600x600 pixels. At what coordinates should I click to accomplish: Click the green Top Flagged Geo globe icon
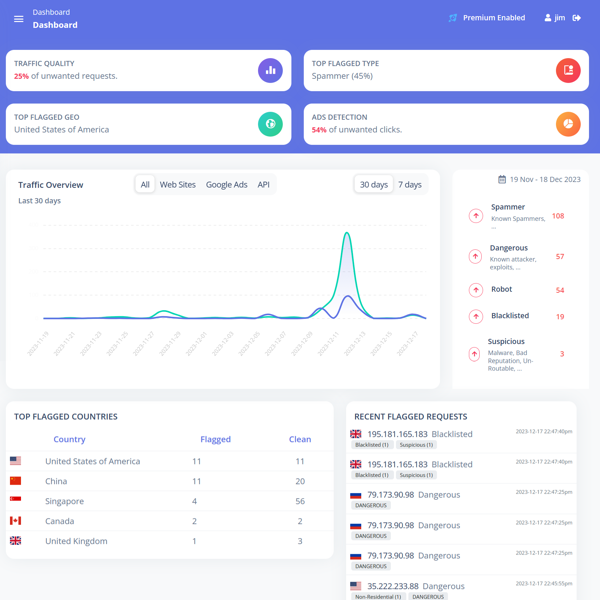click(270, 124)
